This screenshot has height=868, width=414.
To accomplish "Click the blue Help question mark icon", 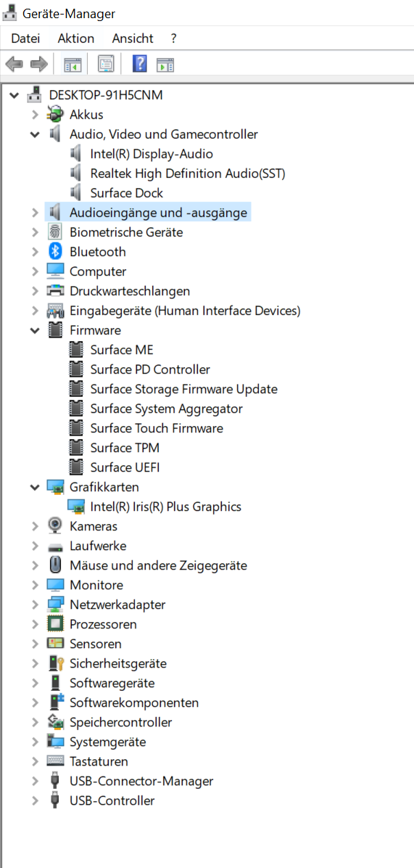I will coord(140,64).
